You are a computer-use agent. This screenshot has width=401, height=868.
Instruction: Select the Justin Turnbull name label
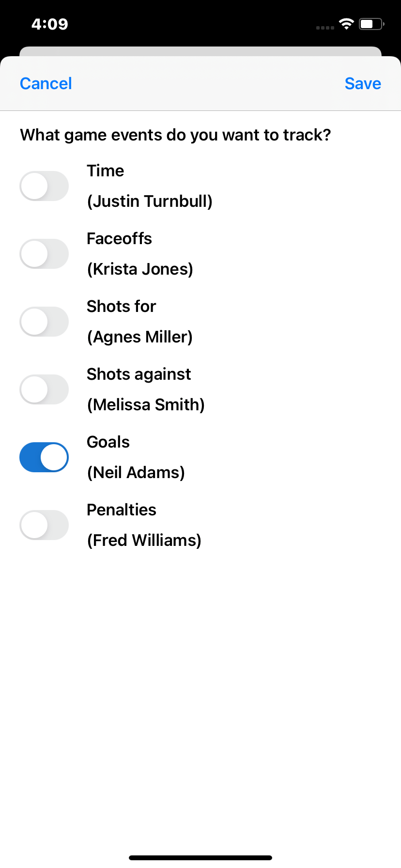(150, 201)
